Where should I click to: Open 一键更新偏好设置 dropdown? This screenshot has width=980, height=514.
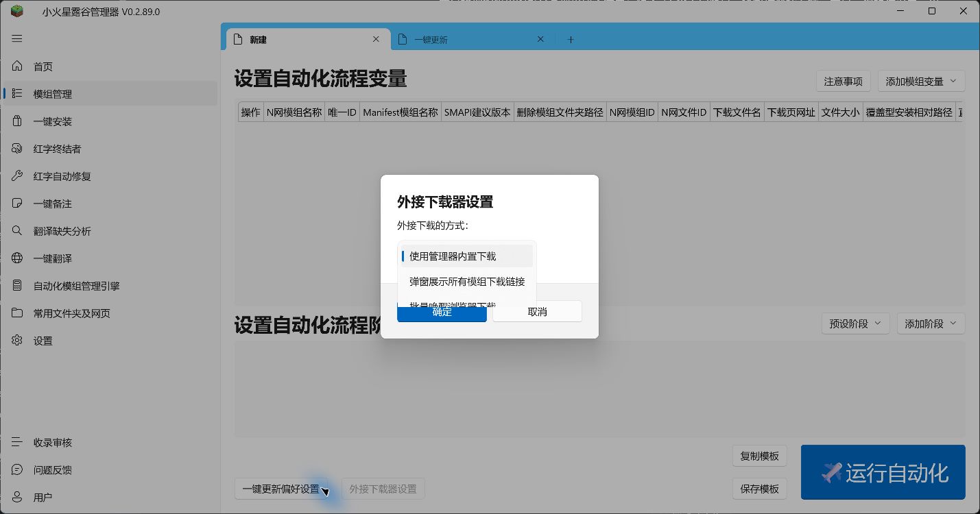click(285, 489)
